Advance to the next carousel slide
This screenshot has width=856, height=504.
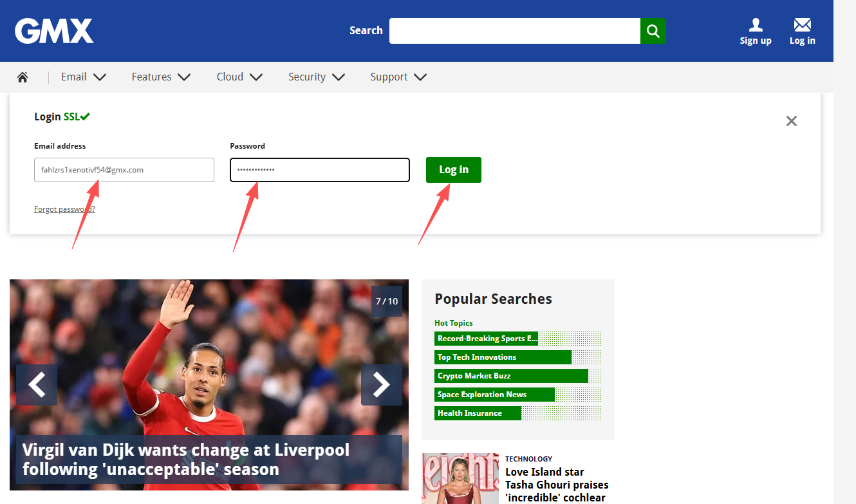point(382,385)
